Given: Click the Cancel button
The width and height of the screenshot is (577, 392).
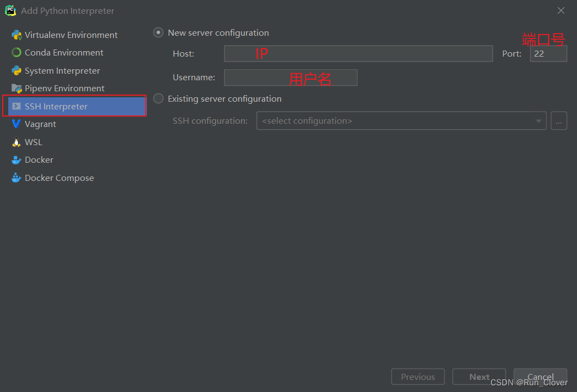Looking at the screenshot, I should coord(540,377).
